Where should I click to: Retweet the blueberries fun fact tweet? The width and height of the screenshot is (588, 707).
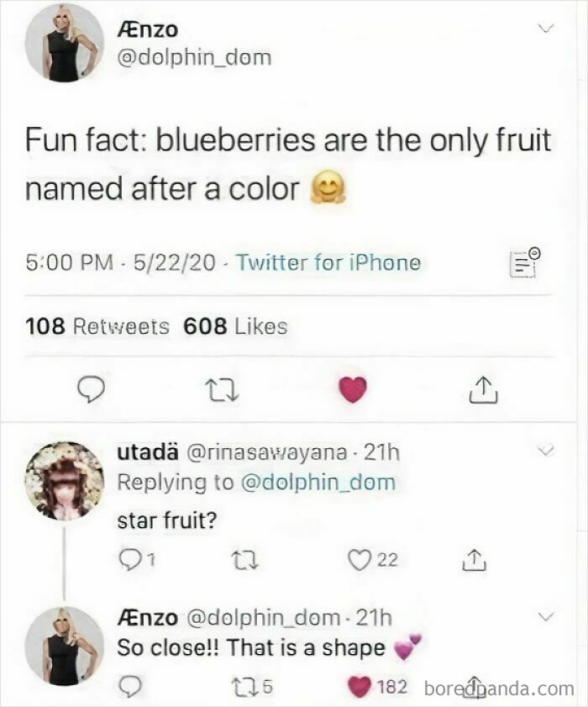click(x=223, y=389)
